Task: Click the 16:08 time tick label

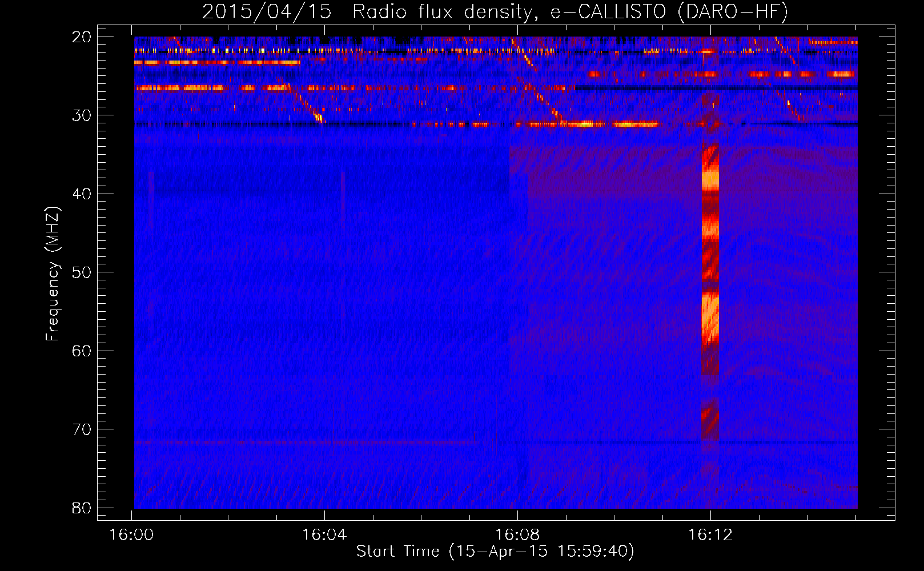Action: (517, 535)
